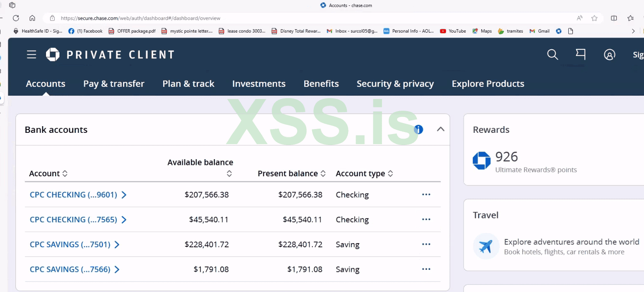Open HealthSafe ID bookmark

38,31
